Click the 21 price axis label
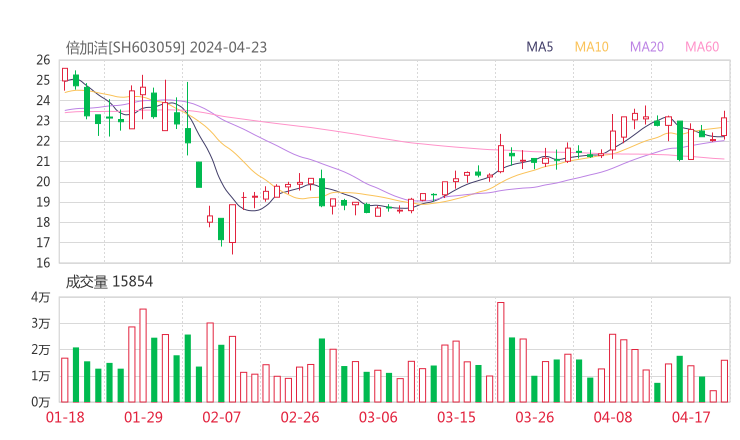The image size is (740, 440). coord(43,161)
